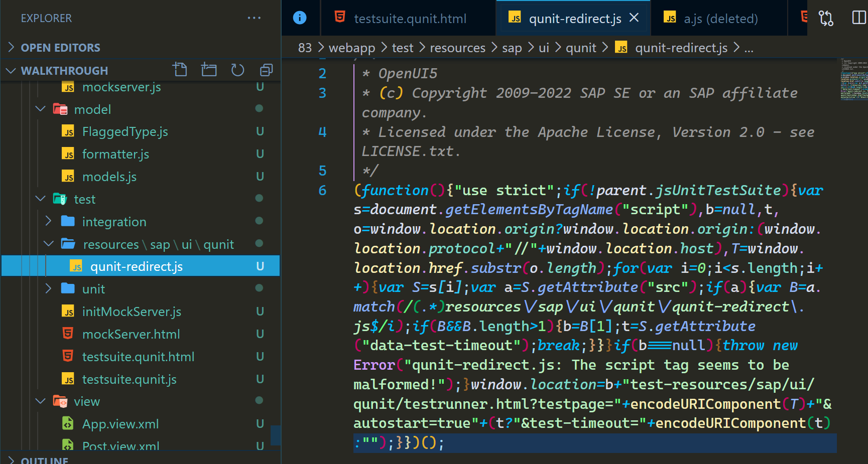Image resolution: width=868 pixels, height=464 pixels.
Task: Refresh the Explorer file tree
Action: (x=237, y=70)
